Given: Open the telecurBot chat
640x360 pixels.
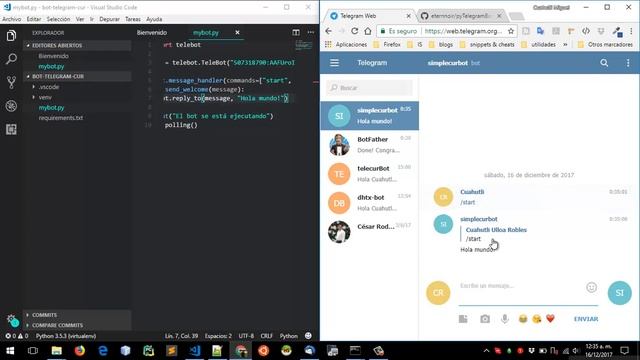Looking at the screenshot, I should click(x=369, y=174).
